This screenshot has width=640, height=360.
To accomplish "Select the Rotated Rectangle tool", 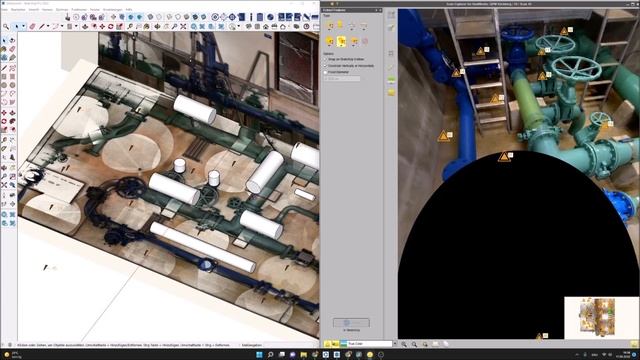I will pos(12,76).
